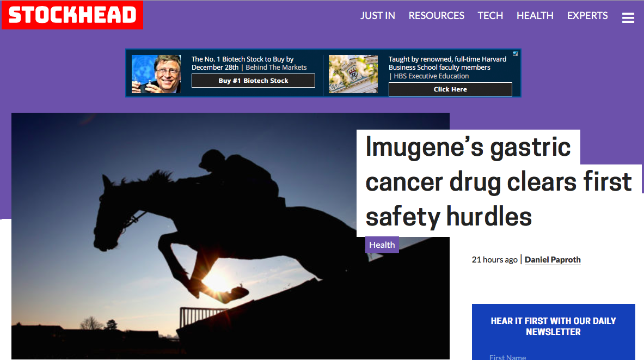Open the Resources section

pyautogui.click(x=436, y=16)
